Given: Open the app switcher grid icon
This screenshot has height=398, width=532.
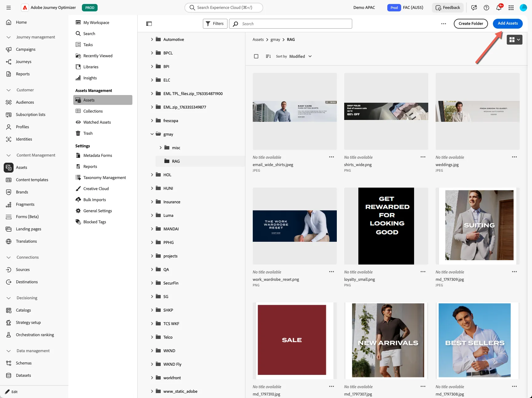Looking at the screenshot, I should pos(511,8).
